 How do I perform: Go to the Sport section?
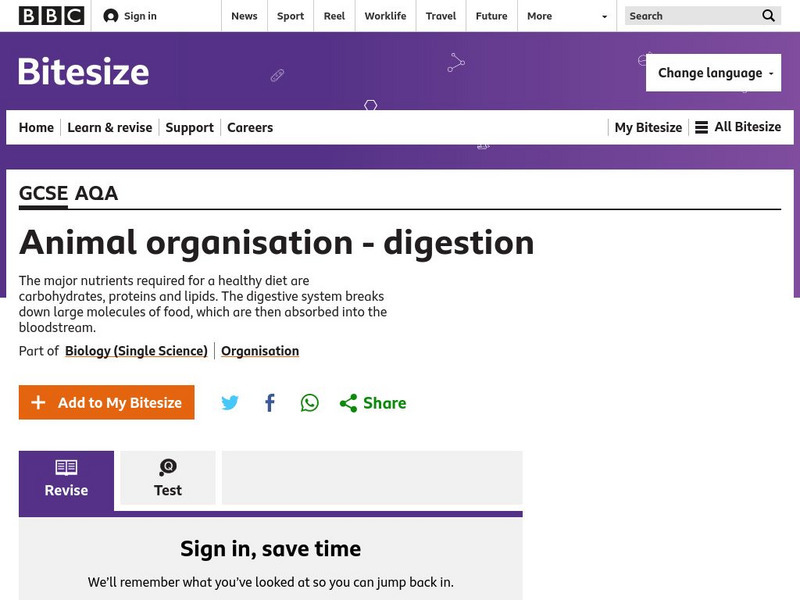[290, 16]
